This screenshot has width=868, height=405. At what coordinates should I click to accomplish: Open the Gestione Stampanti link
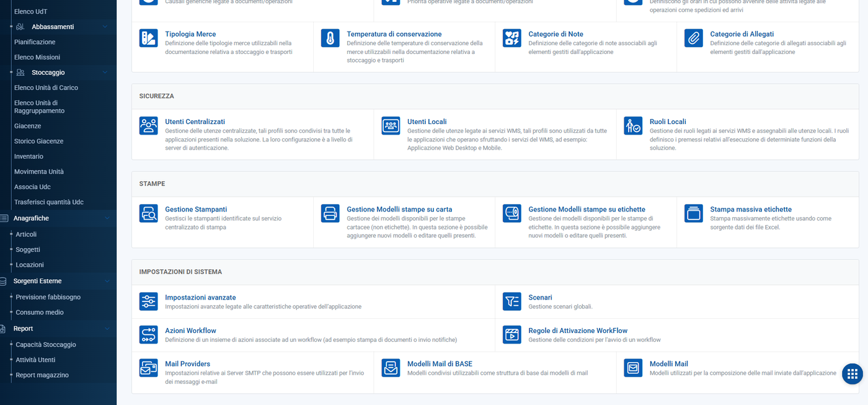pyautogui.click(x=196, y=210)
